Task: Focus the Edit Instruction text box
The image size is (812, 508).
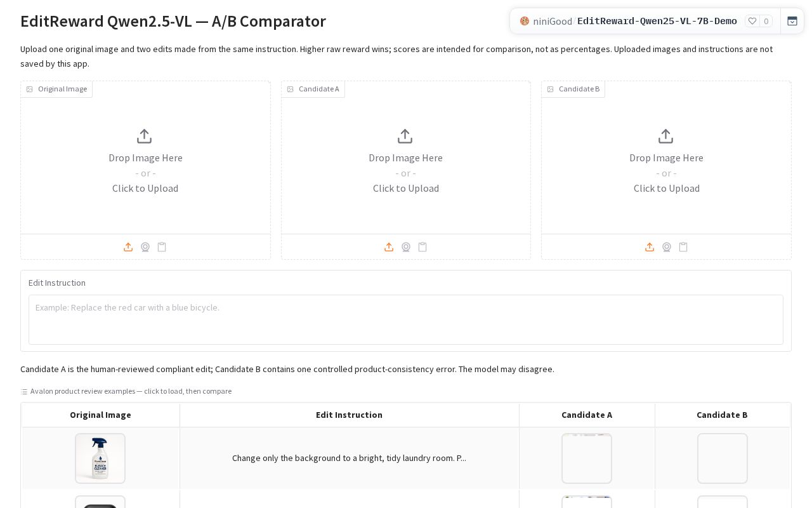Action: (406, 319)
